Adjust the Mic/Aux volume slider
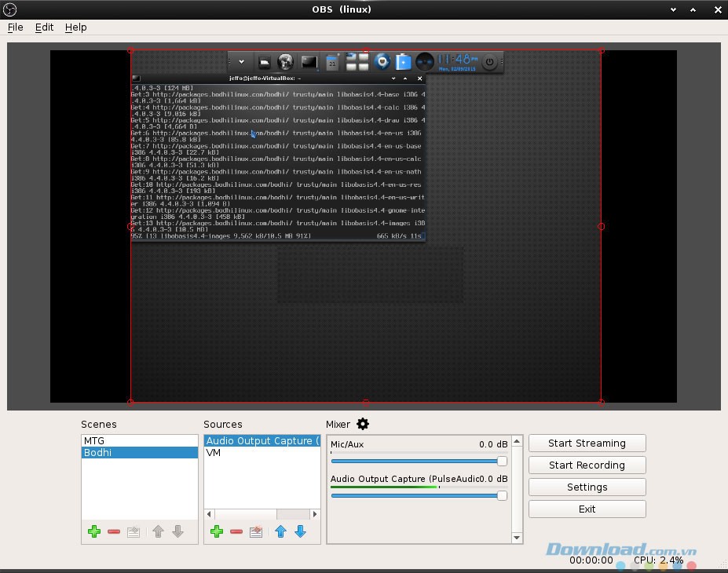 coord(501,461)
